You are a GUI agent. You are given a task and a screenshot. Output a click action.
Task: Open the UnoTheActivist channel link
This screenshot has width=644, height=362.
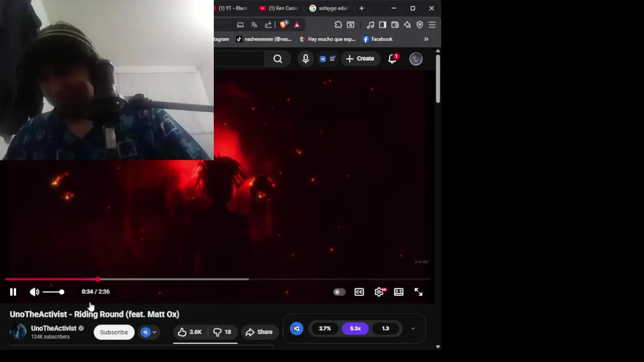point(54,328)
